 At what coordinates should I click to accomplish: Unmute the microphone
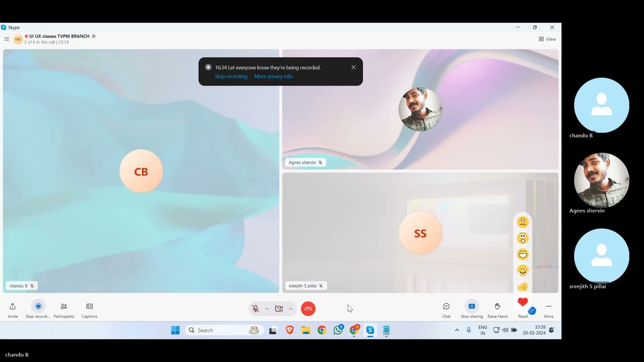click(256, 309)
